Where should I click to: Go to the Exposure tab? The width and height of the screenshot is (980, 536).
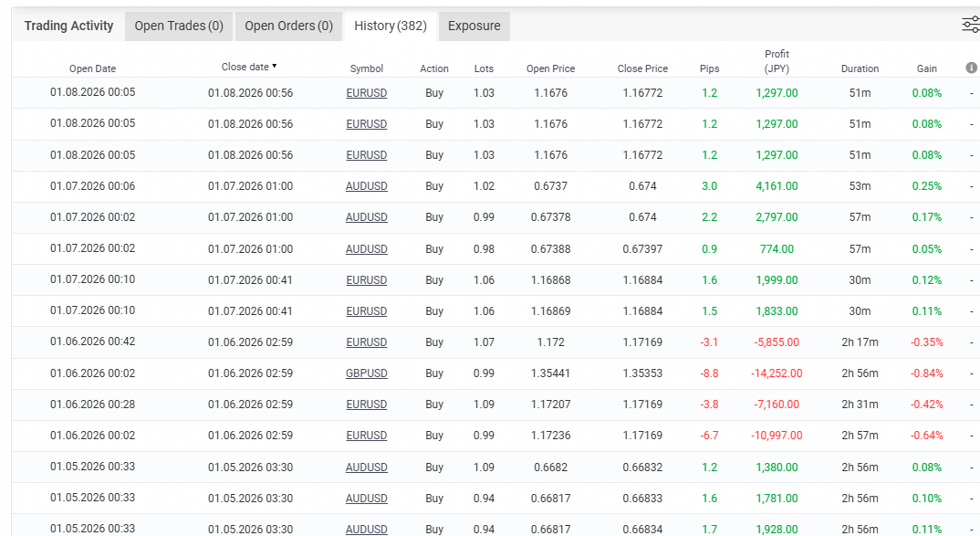click(x=474, y=26)
